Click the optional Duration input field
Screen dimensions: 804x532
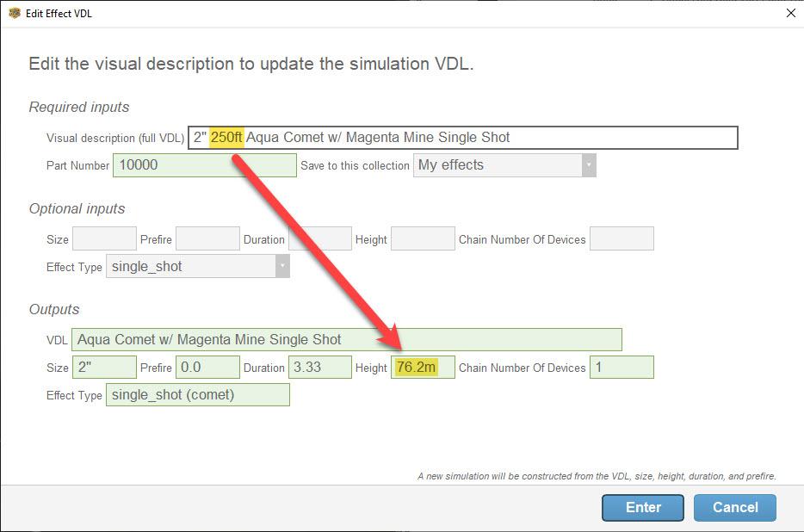pos(320,238)
